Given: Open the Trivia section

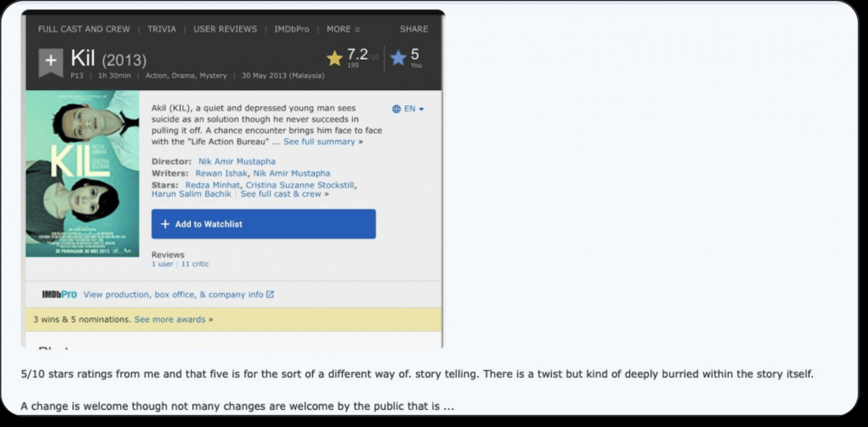Looking at the screenshot, I should (162, 29).
